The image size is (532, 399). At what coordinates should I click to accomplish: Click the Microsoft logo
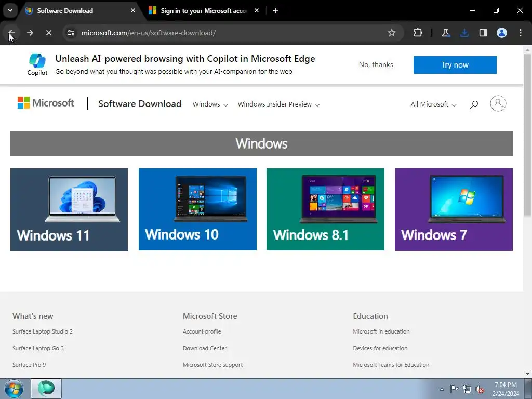point(46,103)
